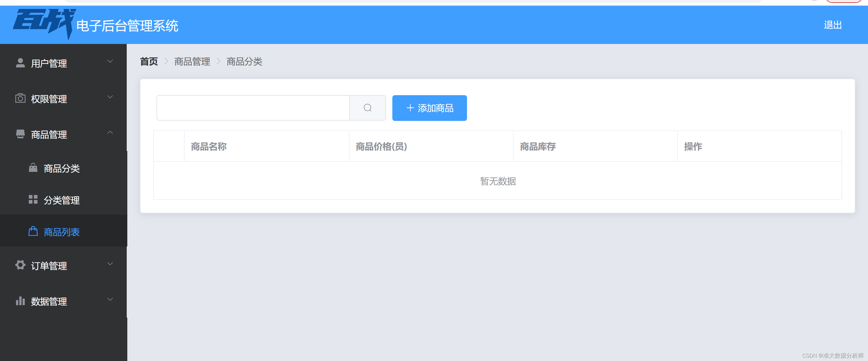Expand the 订单管理 menu chevron
The height and width of the screenshot is (361, 868).
[x=110, y=264]
